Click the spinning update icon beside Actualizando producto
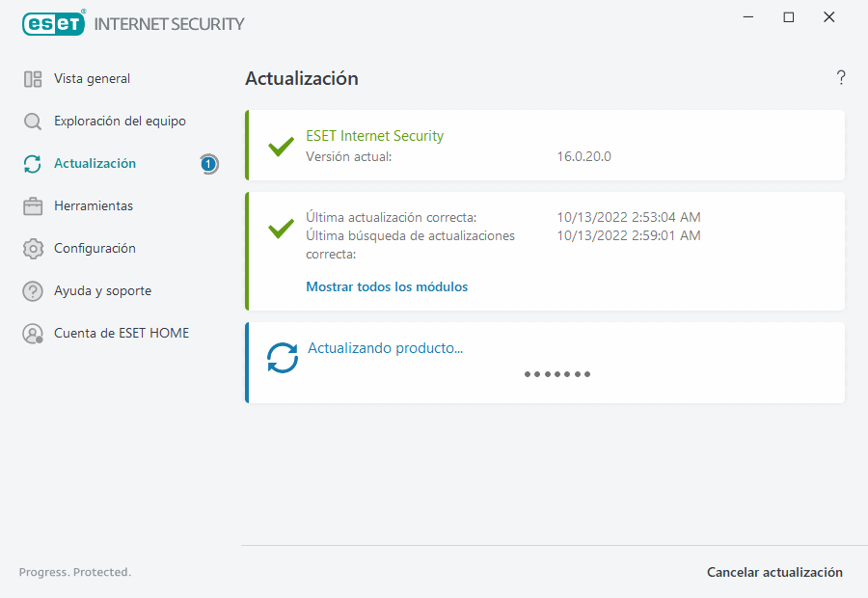 pos(282,356)
